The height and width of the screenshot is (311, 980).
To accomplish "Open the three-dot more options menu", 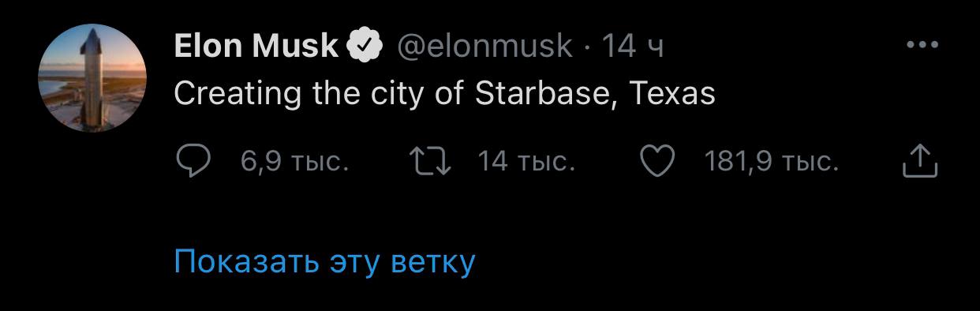I will [x=922, y=46].
